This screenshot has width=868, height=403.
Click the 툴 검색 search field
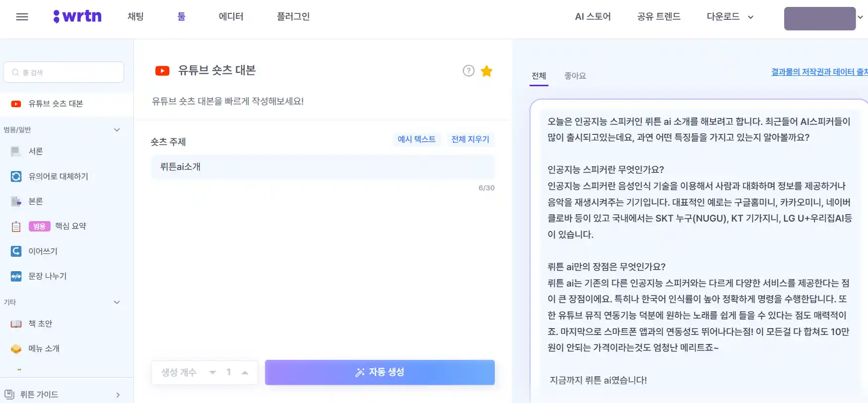point(64,72)
